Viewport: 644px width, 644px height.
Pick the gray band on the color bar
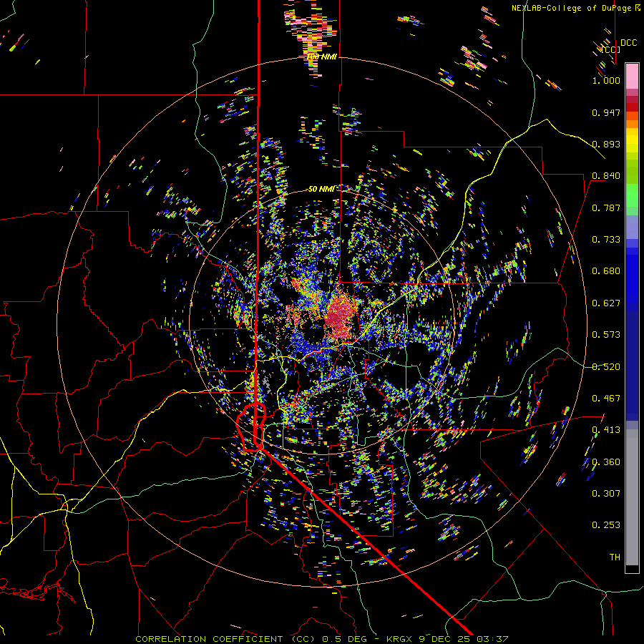pyautogui.click(x=632, y=497)
